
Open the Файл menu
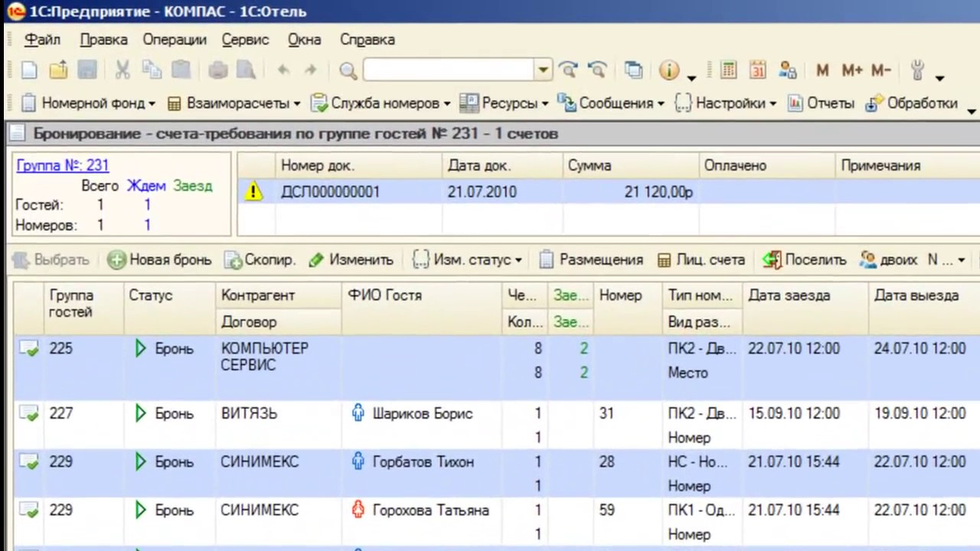point(42,40)
